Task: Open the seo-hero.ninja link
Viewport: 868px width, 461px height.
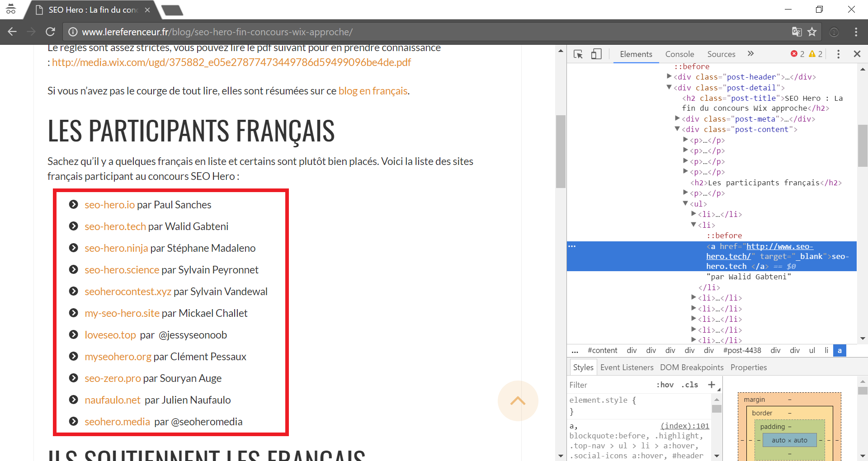Action: [x=116, y=248]
